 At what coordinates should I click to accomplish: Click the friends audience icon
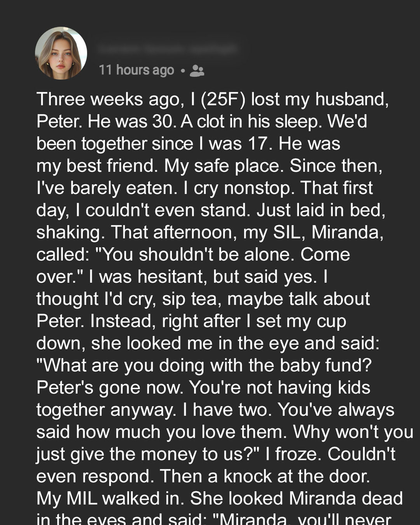point(197,70)
